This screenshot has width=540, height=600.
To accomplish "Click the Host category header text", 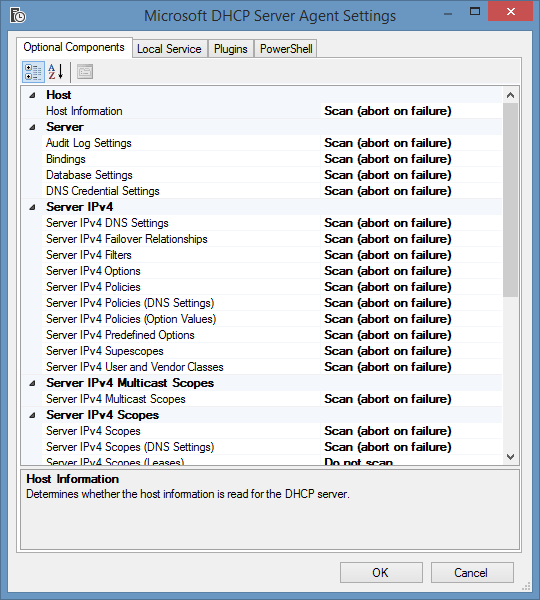I will pyautogui.click(x=59, y=95).
